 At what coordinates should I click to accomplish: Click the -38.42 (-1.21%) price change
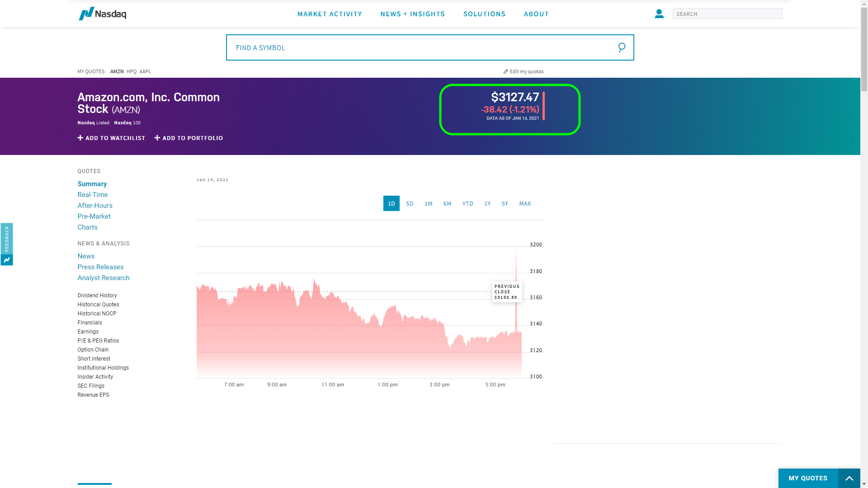coord(510,109)
